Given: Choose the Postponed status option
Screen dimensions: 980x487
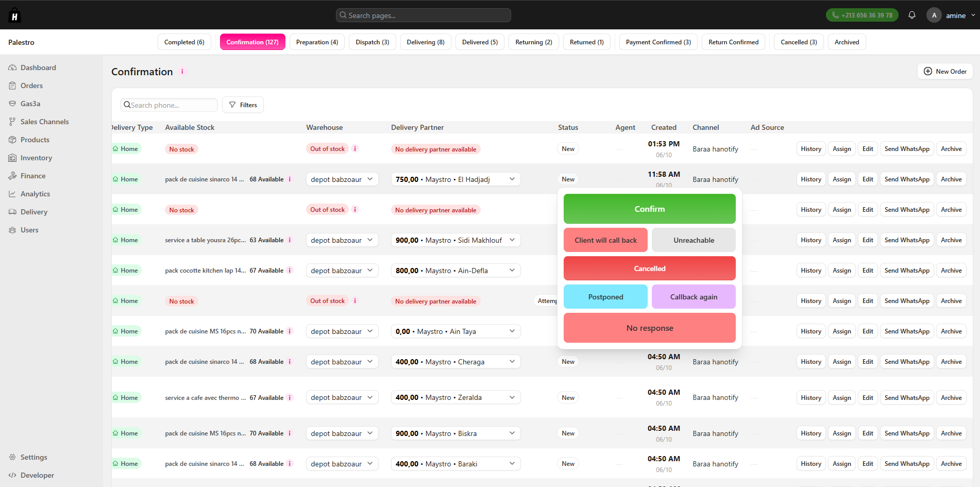Looking at the screenshot, I should 605,297.
